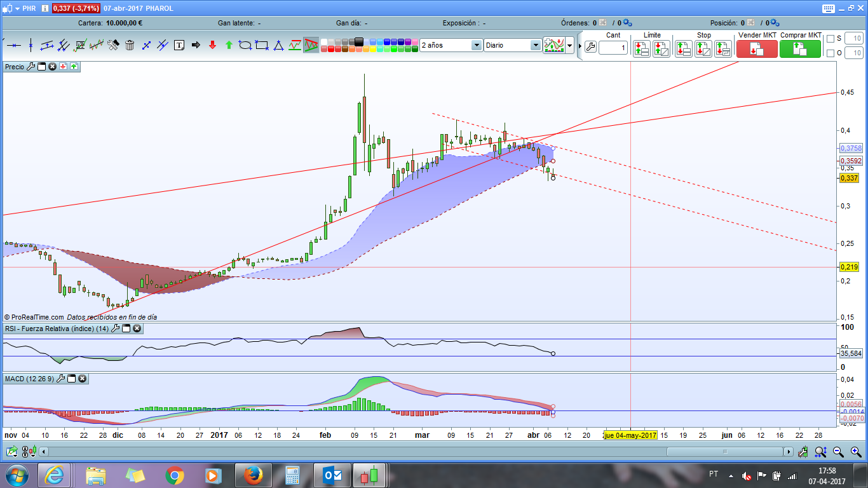Zoom out on the chart
Screen dimensions: 868x488
click(x=838, y=452)
